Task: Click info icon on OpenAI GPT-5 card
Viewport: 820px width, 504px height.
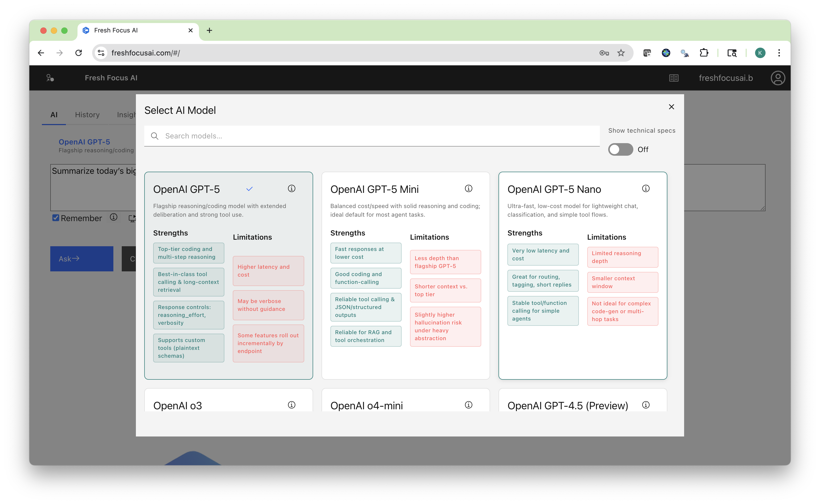Action: click(x=291, y=189)
